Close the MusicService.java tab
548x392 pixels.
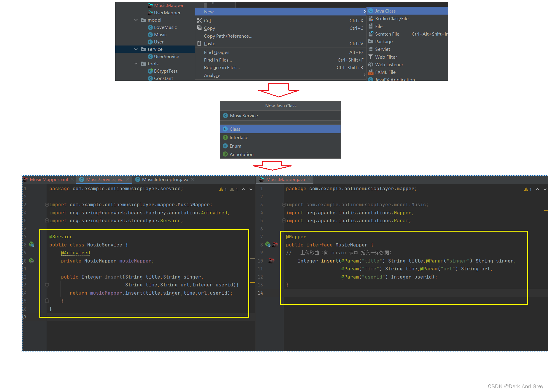coord(128,179)
